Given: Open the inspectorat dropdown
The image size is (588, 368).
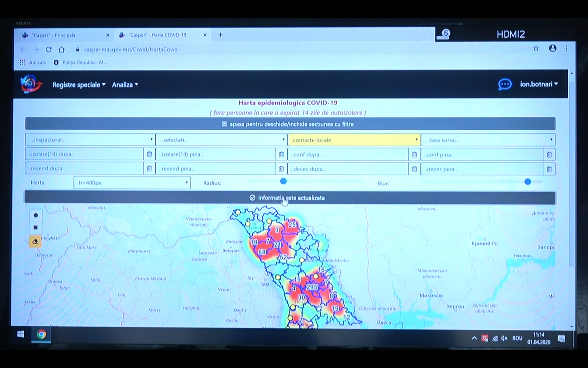Looking at the screenshot, I should point(90,140).
